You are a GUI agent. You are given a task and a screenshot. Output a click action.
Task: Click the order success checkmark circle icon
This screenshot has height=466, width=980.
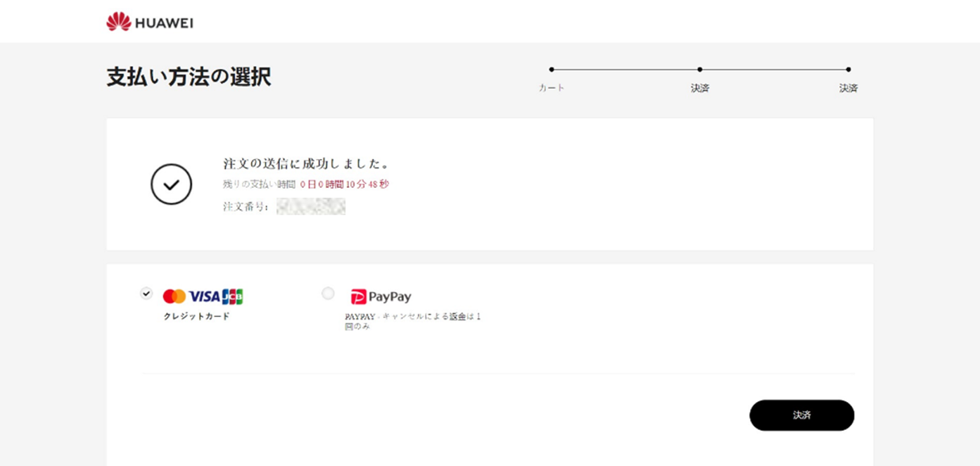click(171, 184)
